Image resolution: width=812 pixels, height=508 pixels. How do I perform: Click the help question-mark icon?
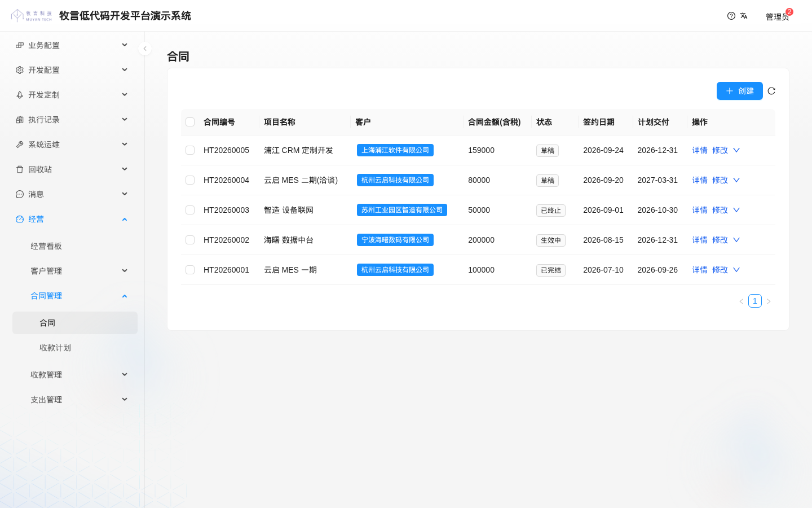tap(731, 16)
